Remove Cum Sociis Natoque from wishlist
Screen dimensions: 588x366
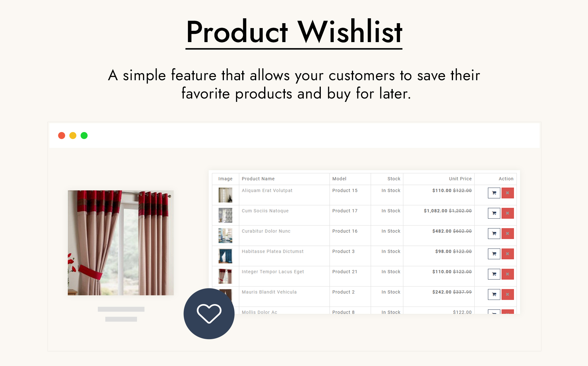pyautogui.click(x=508, y=213)
